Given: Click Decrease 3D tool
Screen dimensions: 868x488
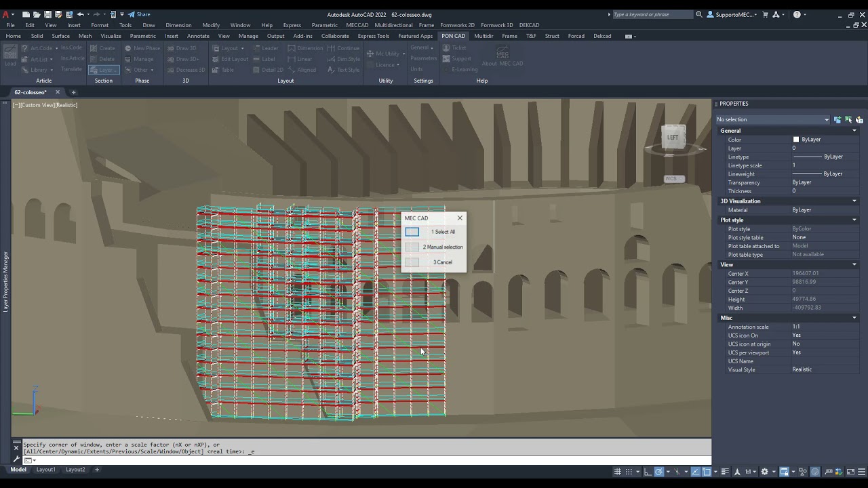Looking at the screenshot, I should pyautogui.click(x=186, y=70).
